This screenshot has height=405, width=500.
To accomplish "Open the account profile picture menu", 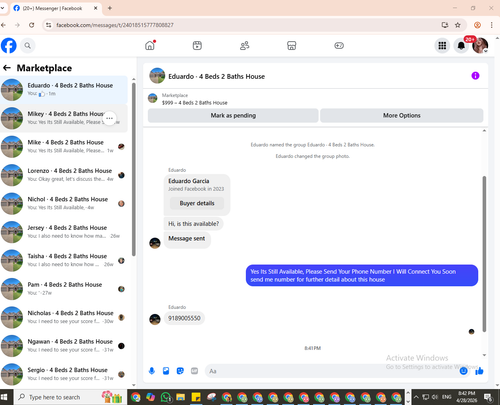I will click(x=480, y=46).
